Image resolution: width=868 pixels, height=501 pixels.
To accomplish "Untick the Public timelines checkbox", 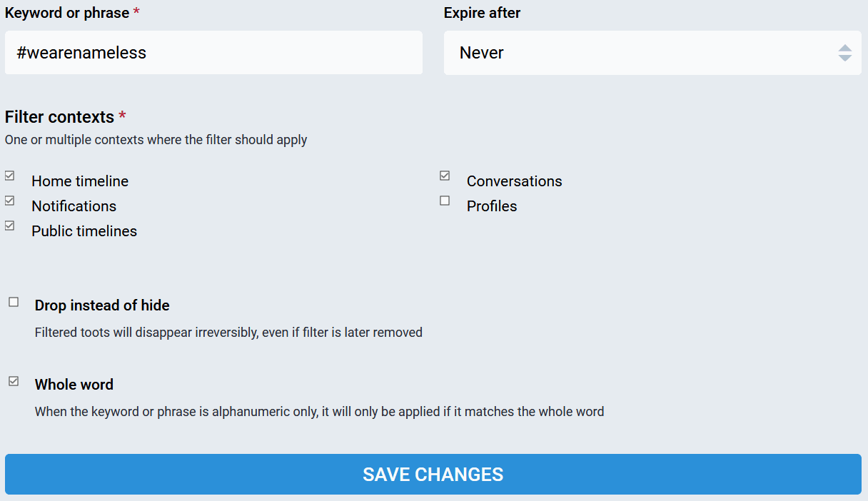I will (10, 226).
